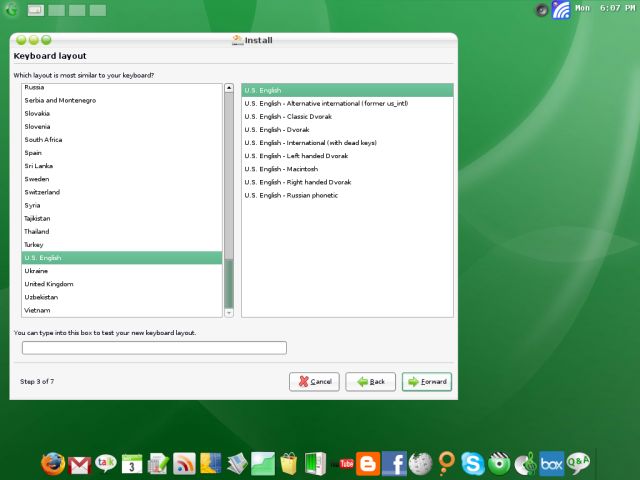The image size is (640, 480).
Task: Open the orange ring dock icon
Action: [x=447, y=464]
